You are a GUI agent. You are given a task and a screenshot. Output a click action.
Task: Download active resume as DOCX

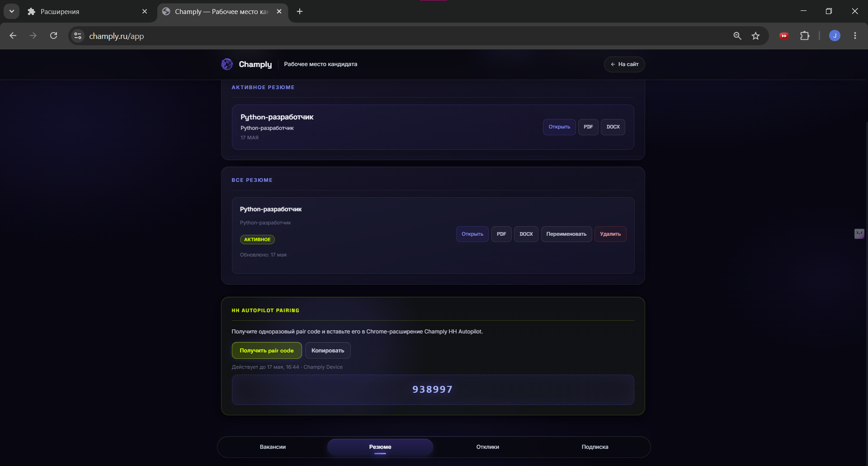613,127
